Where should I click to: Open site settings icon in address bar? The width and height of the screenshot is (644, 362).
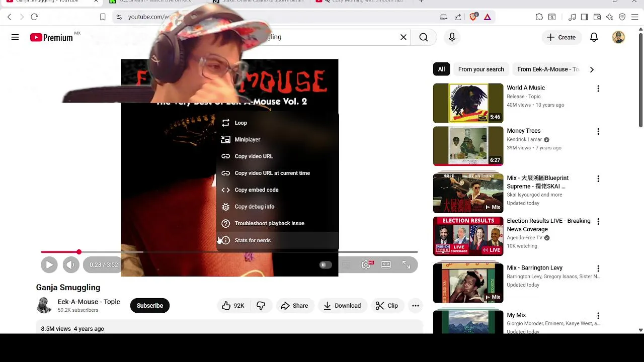119,17
